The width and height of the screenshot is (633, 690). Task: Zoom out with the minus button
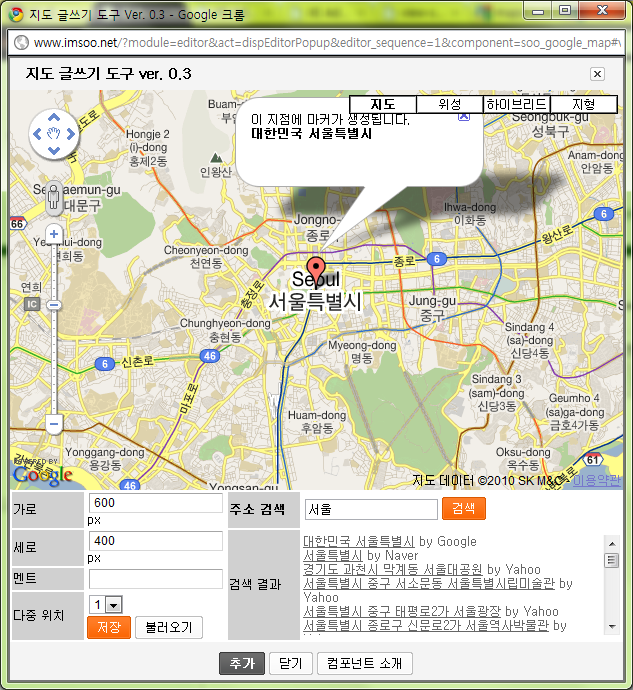54,424
